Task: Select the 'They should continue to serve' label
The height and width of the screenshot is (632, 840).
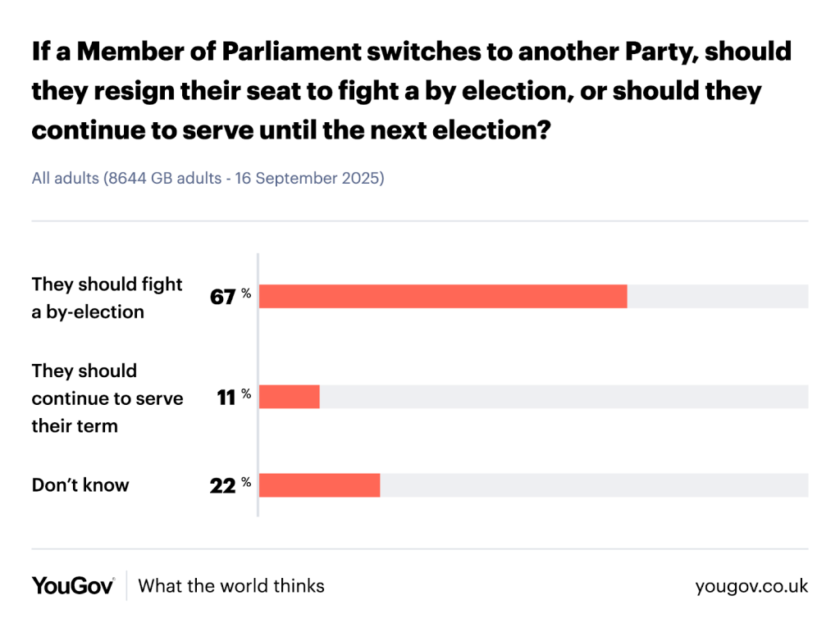Action: (x=107, y=398)
